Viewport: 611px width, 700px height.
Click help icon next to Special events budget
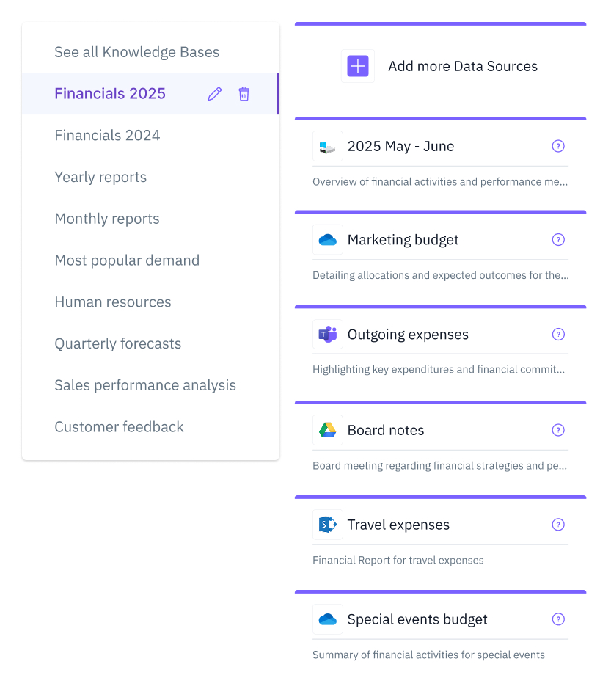point(558,619)
